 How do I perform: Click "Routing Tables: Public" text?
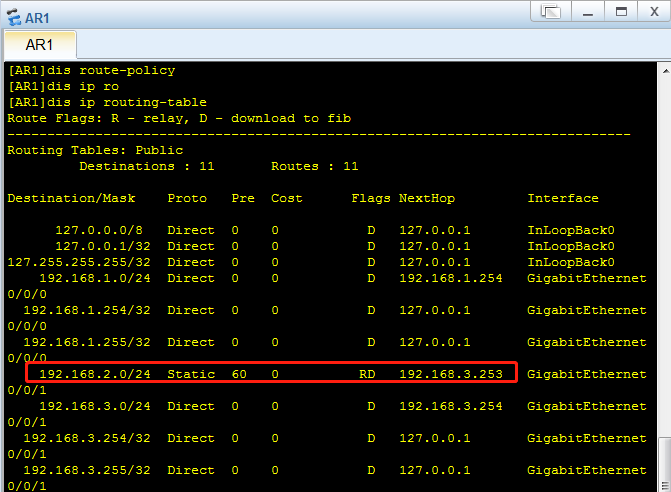point(95,150)
